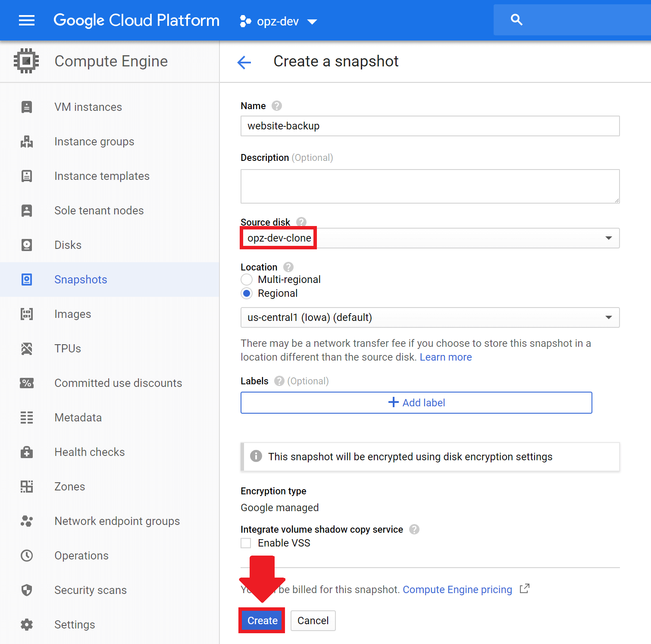Click the Sole tenant nodes icon
The height and width of the screenshot is (644, 651).
click(27, 210)
